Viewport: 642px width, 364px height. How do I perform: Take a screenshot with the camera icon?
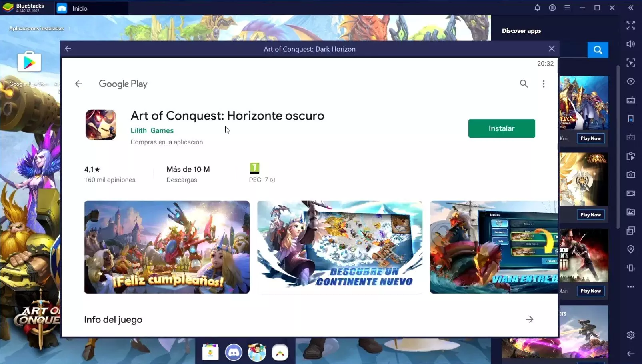630,175
